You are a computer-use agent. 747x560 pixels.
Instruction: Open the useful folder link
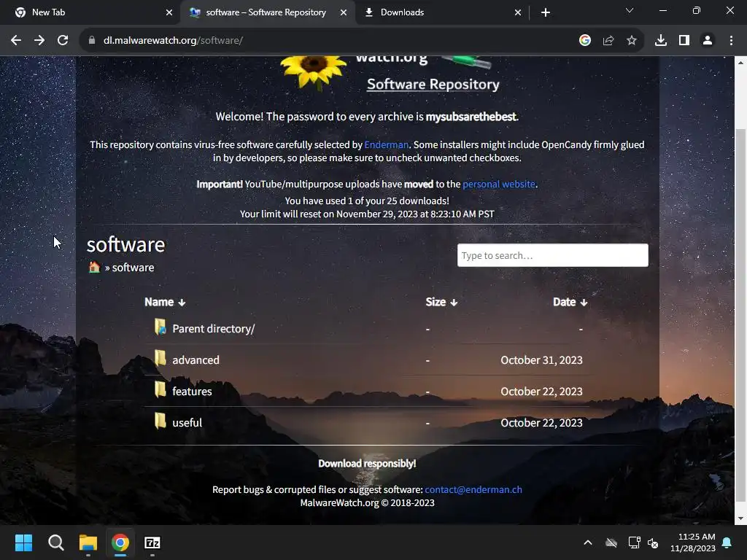[187, 423]
